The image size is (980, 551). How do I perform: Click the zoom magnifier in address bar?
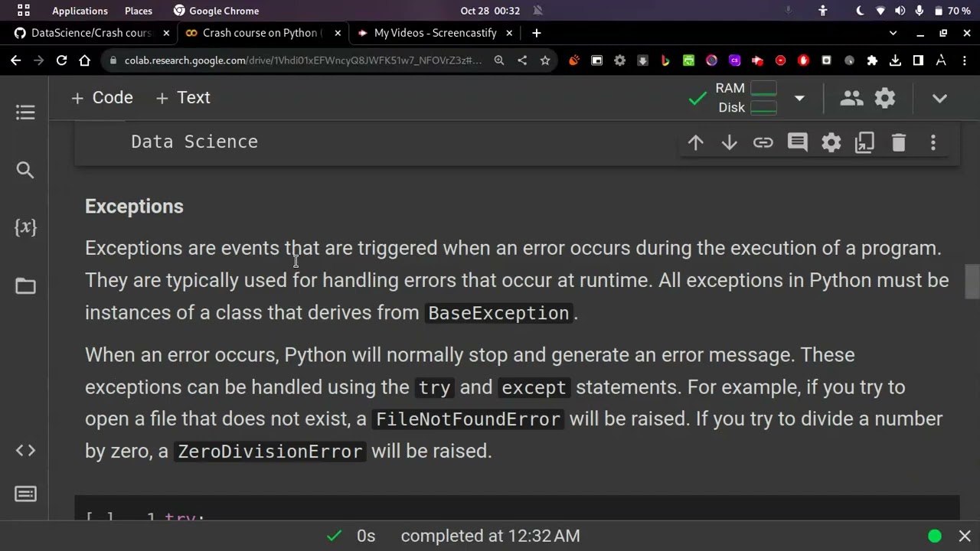coord(499,60)
